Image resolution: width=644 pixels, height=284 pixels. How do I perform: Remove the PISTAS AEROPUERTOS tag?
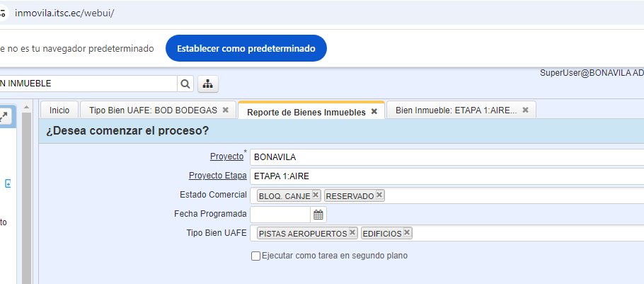tap(352, 232)
